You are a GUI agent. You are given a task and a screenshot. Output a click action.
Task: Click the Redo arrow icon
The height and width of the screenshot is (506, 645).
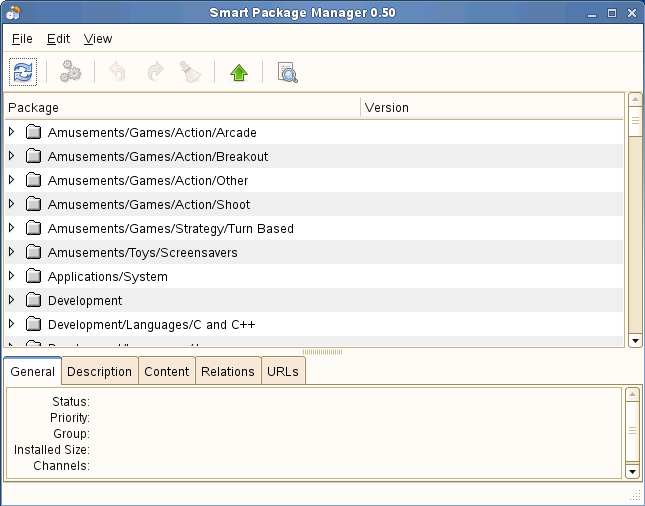point(155,72)
